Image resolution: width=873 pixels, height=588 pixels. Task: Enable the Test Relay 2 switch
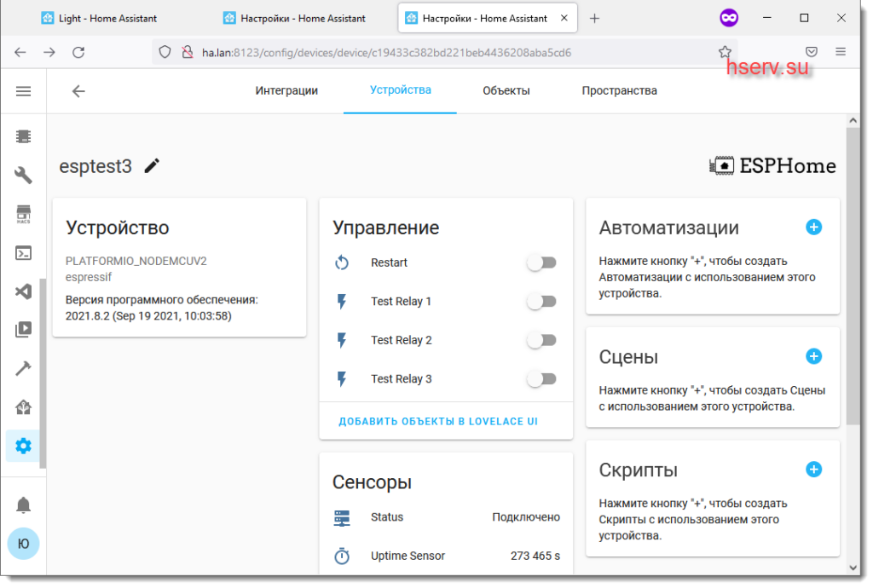[541, 340]
